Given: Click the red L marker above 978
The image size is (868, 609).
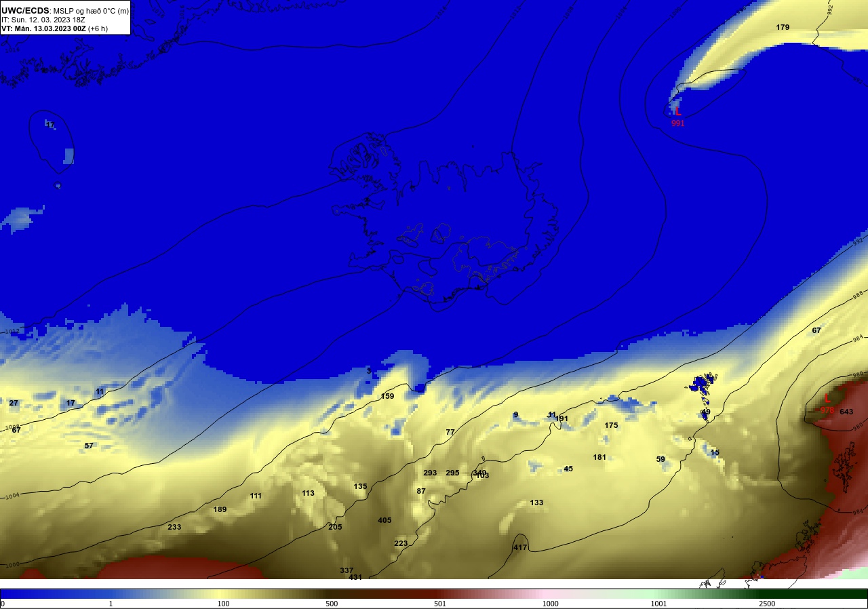Looking at the screenshot, I should coord(827,399).
